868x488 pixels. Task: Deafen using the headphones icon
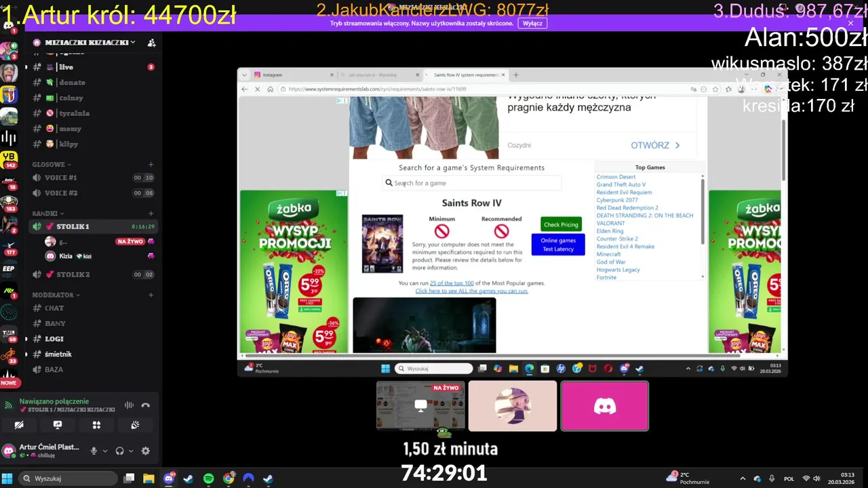[120, 451]
